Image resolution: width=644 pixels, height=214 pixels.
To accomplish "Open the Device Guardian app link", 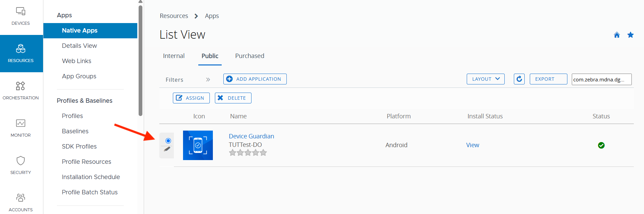I will tap(251, 136).
